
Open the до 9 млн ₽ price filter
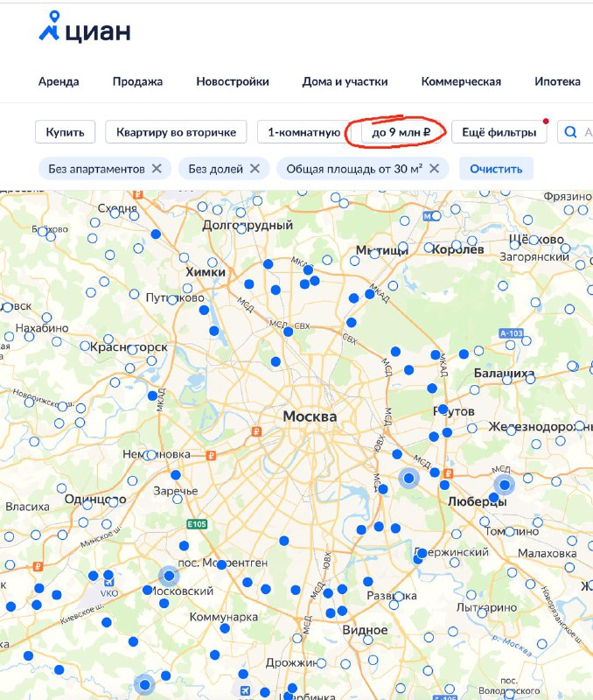(x=401, y=132)
